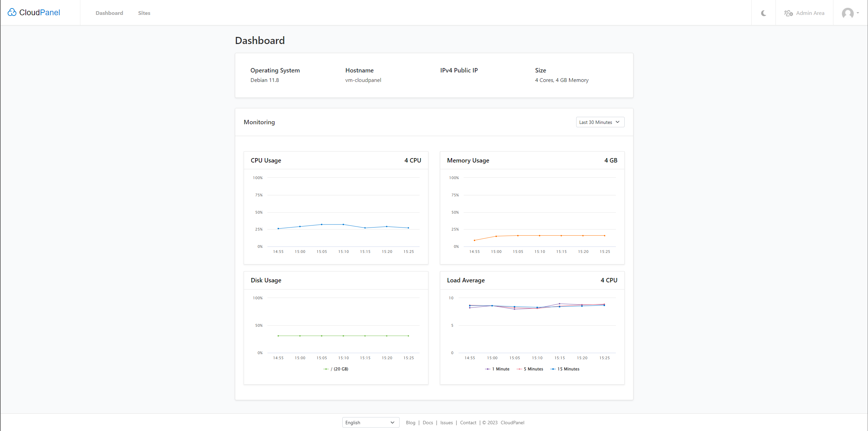Open the Last 30 Minutes dropdown

tap(600, 122)
